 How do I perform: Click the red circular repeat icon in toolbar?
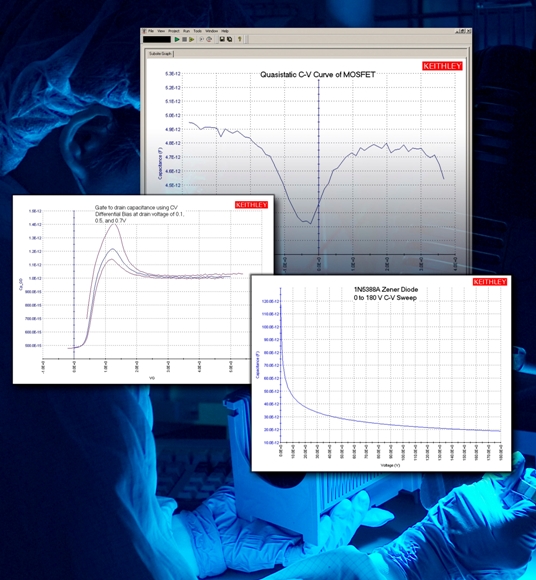click(209, 39)
